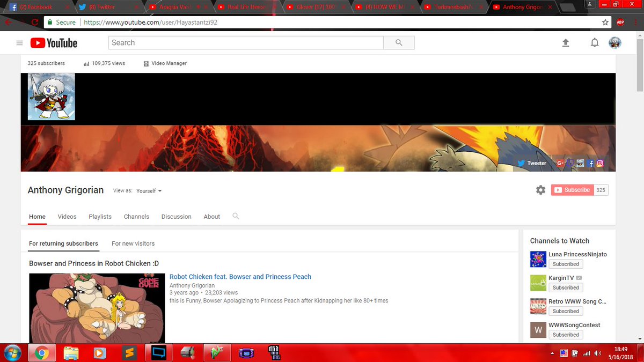This screenshot has width=644, height=362.
Task: Select the channel Playlists tab
Action: tap(100, 217)
